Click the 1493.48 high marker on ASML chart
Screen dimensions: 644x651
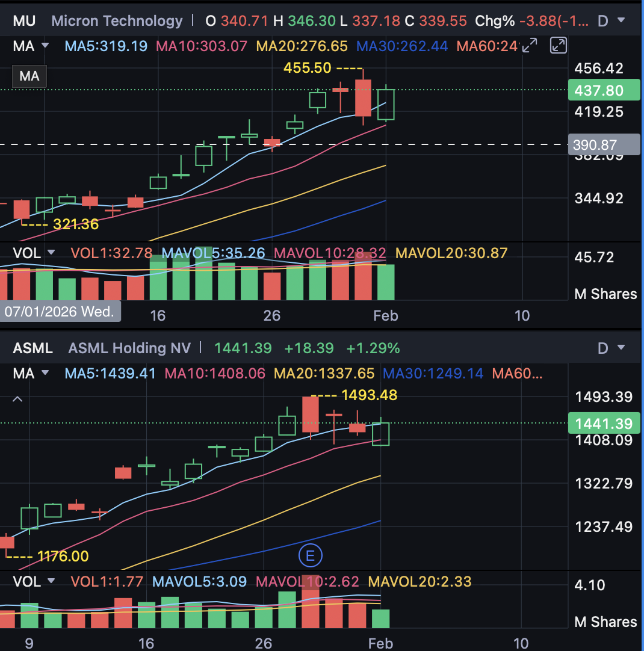pyautogui.click(x=369, y=395)
